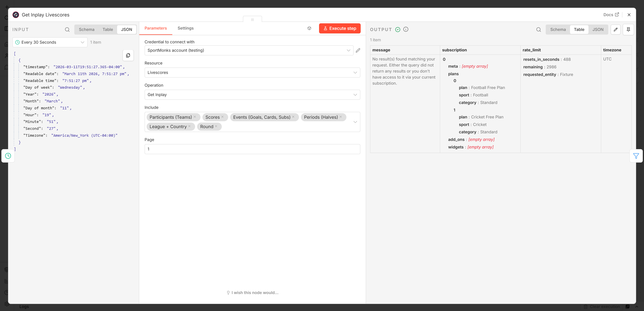This screenshot has width=644, height=311.
Task: Remove the League + Country include tag
Action: point(190,126)
